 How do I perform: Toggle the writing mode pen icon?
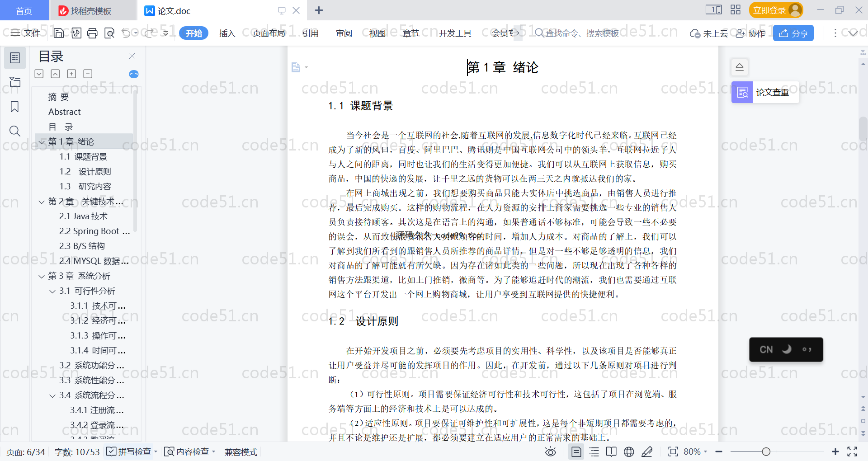pos(647,452)
